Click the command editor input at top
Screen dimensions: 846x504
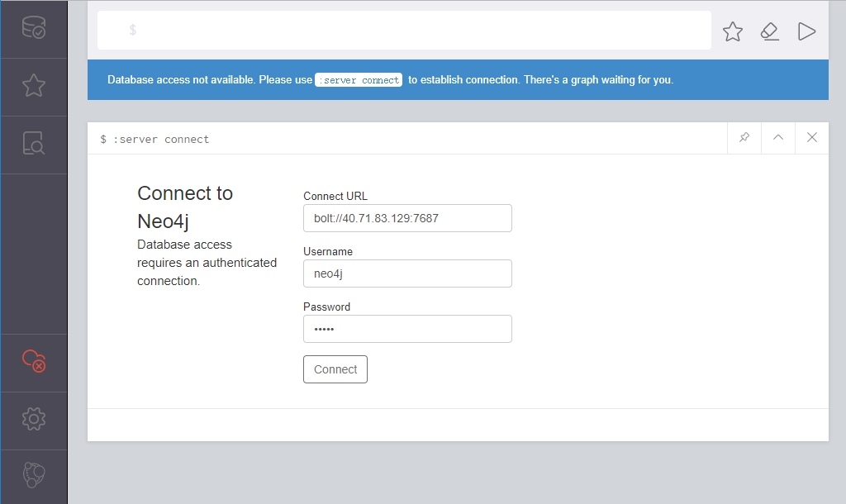click(413, 31)
